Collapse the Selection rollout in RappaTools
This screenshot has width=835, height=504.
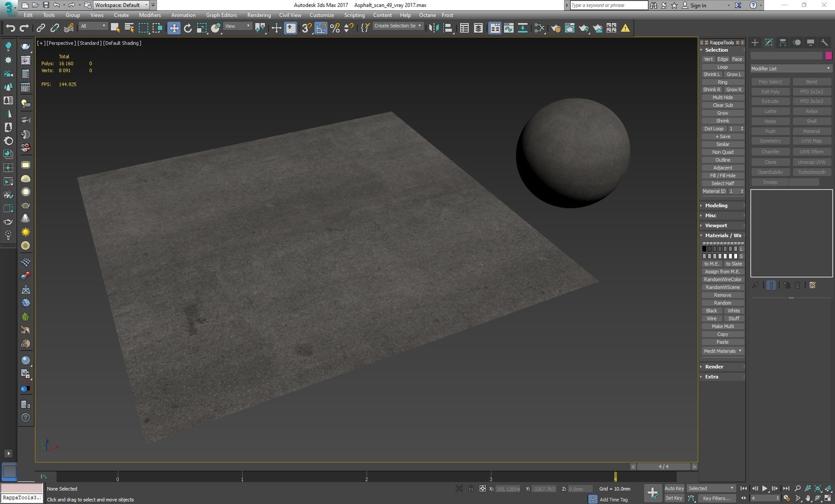click(x=722, y=50)
